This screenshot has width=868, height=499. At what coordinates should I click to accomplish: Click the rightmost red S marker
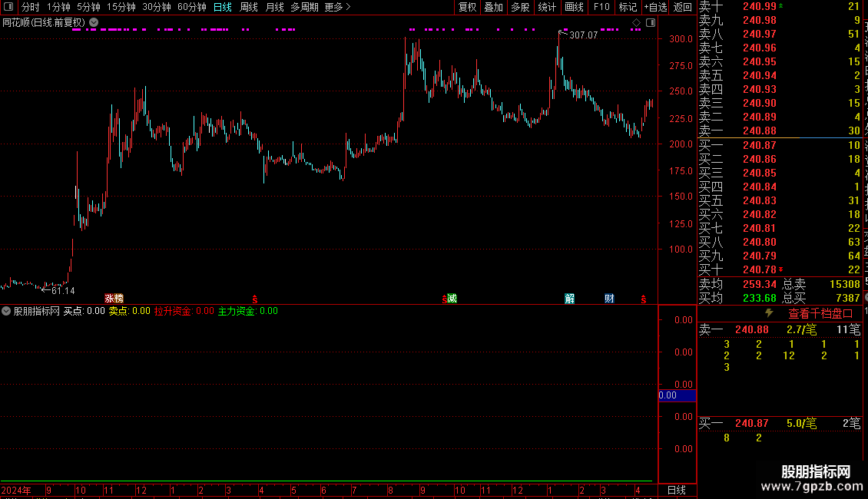click(643, 299)
